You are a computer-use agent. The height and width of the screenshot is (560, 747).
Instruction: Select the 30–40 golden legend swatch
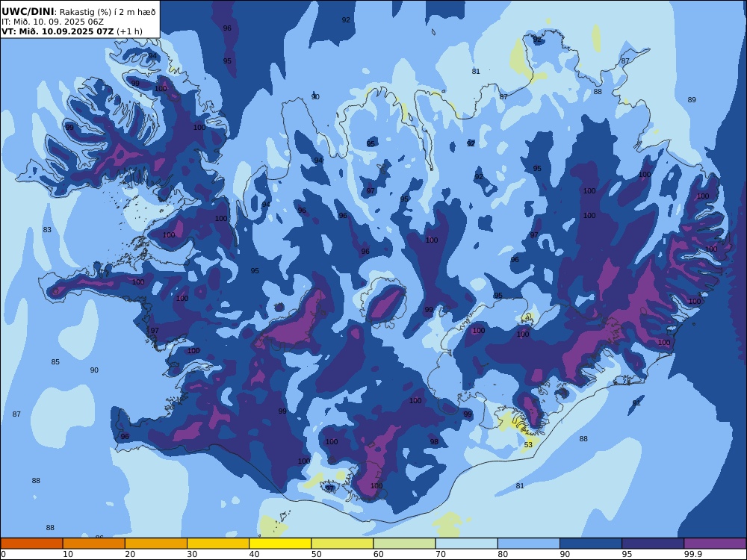click(x=218, y=544)
